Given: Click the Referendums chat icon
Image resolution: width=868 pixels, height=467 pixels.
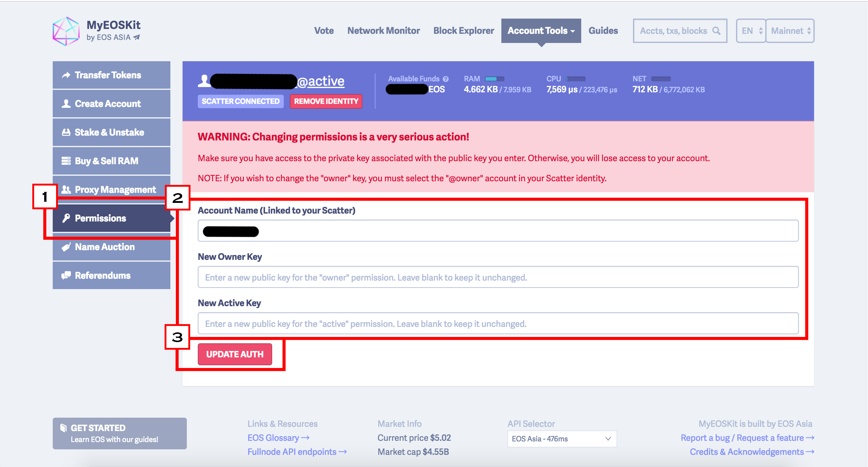Looking at the screenshot, I should click(66, 275).
